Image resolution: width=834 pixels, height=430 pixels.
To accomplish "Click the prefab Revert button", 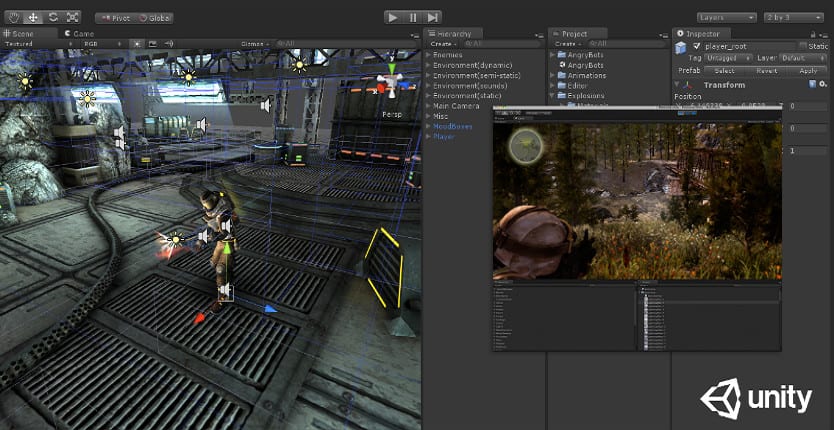I will click(765, 71).
